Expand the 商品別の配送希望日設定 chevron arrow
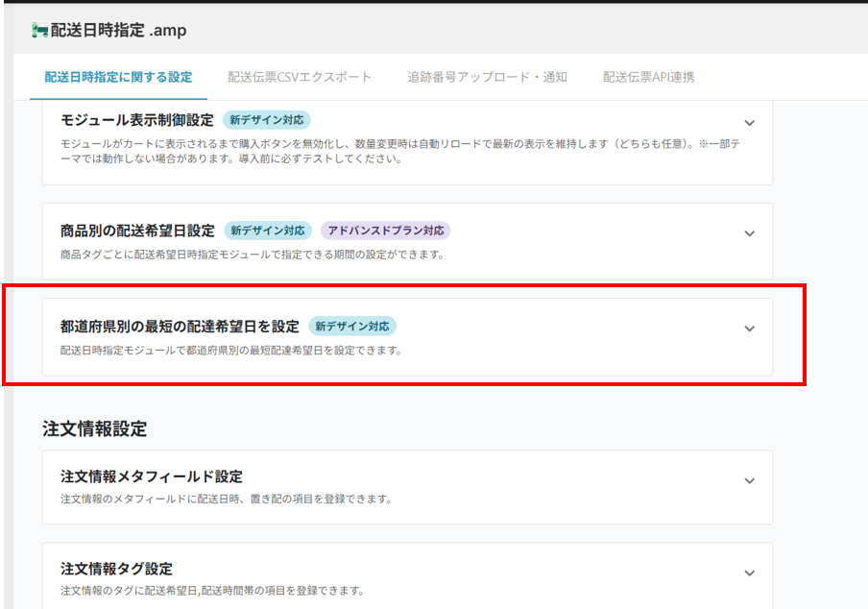 coord(750,233)
